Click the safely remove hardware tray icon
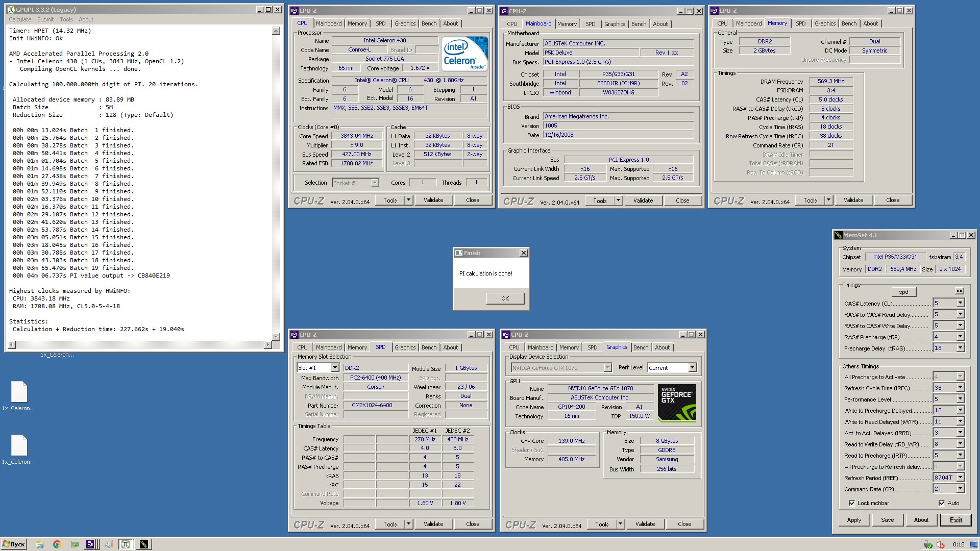Viewport: 980px width, 551px height. [x=928, y=544]
